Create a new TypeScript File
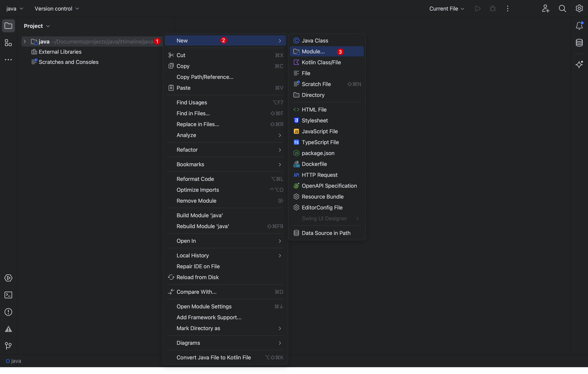Image resolution: width=588 pixels, height=374 pixels. 327,142
